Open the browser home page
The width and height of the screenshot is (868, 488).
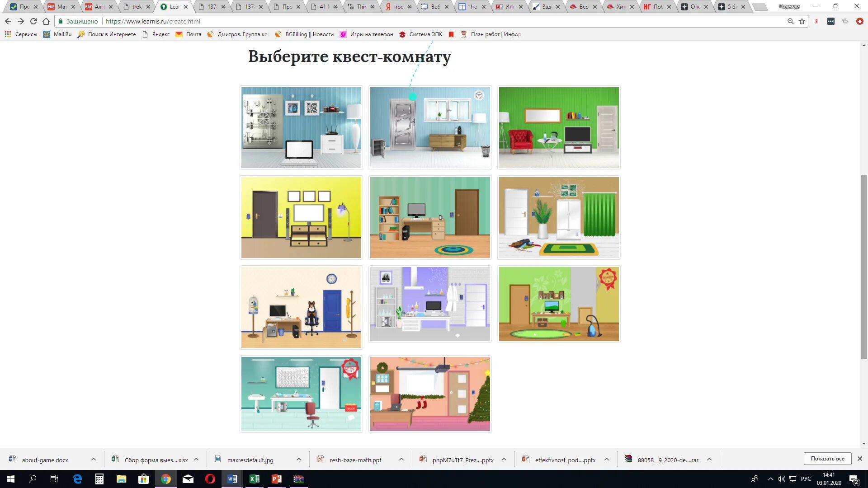coord(46,21)
